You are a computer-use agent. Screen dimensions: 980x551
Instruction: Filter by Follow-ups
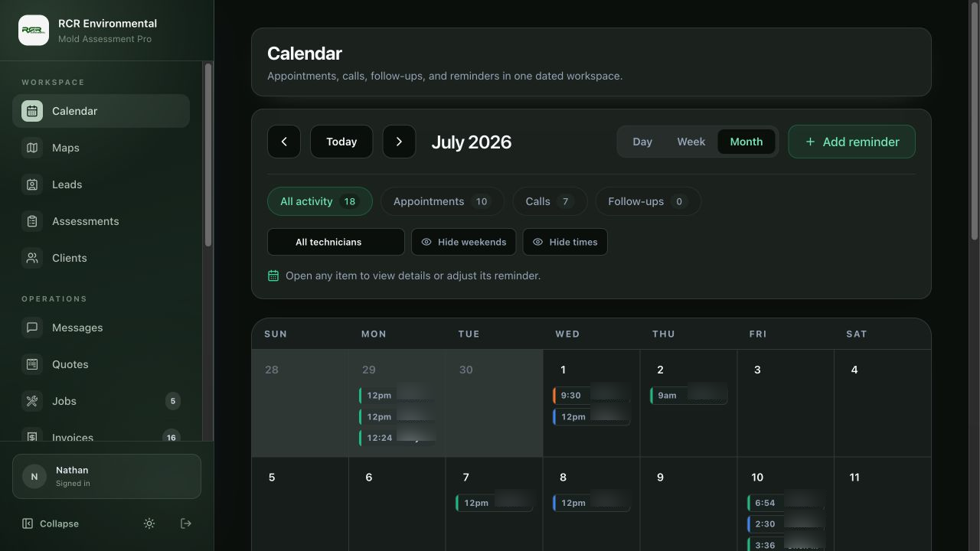[x=648, y=201]
